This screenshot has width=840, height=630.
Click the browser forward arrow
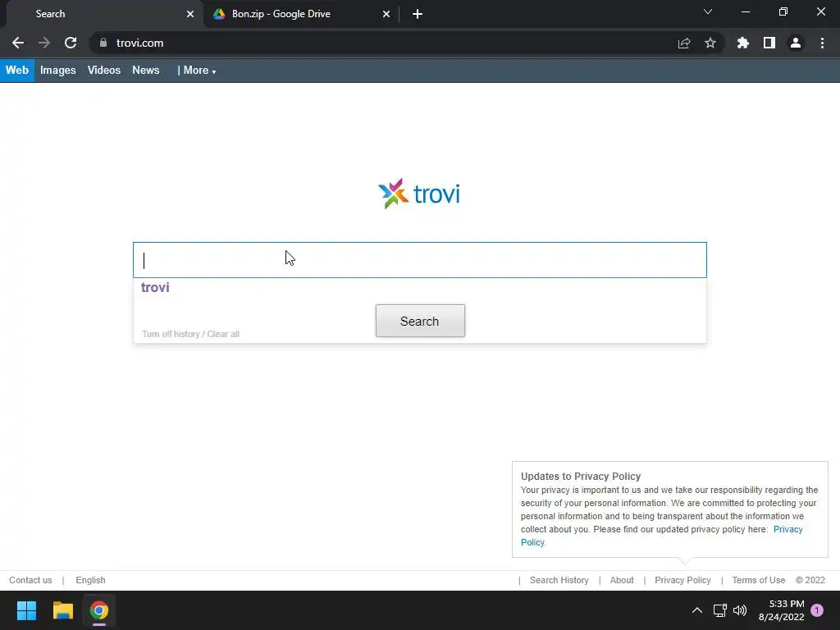tap(44, 43)
